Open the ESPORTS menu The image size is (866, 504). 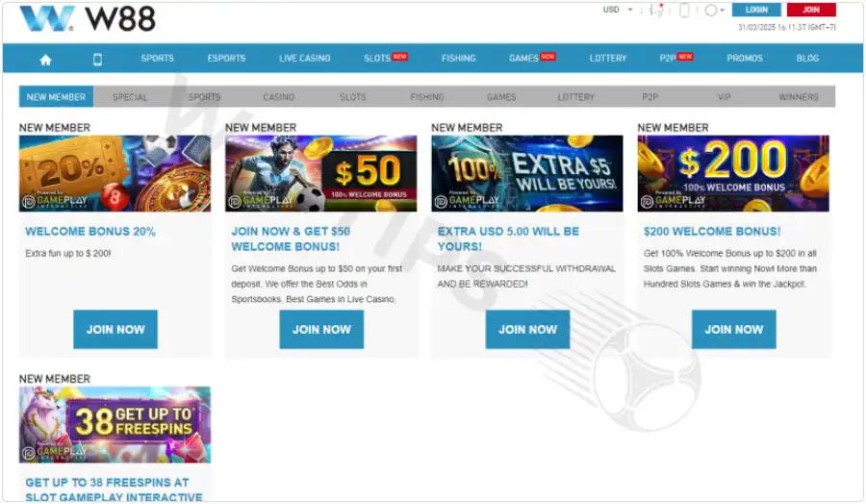(226, 58)
